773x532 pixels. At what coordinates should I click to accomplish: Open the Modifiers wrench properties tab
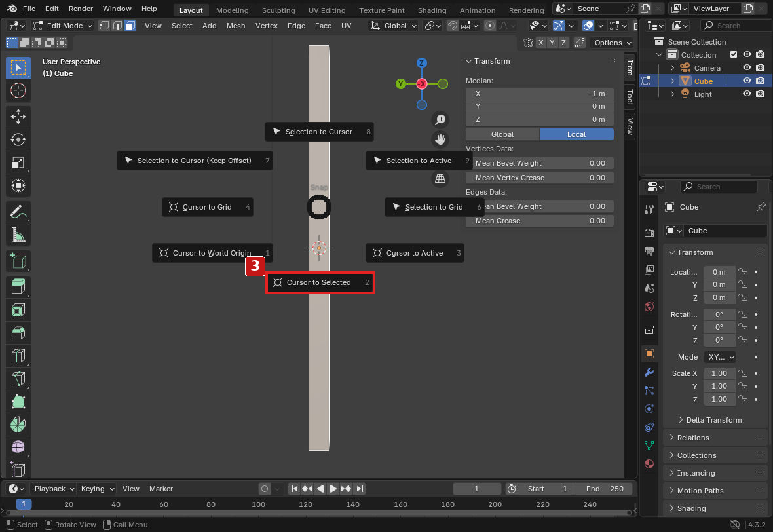649,372
